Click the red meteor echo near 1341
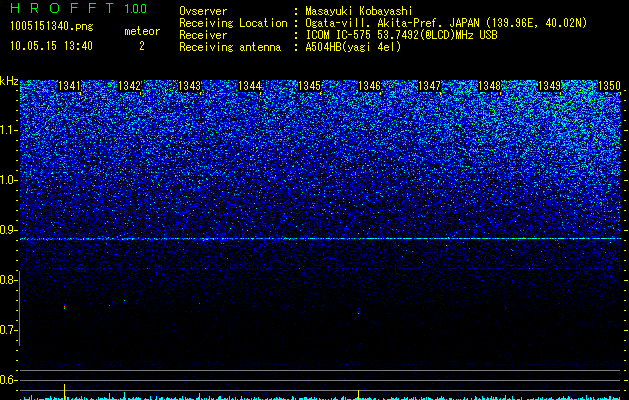Viewport: 629px width, 400px height. (x=65, y=307)
